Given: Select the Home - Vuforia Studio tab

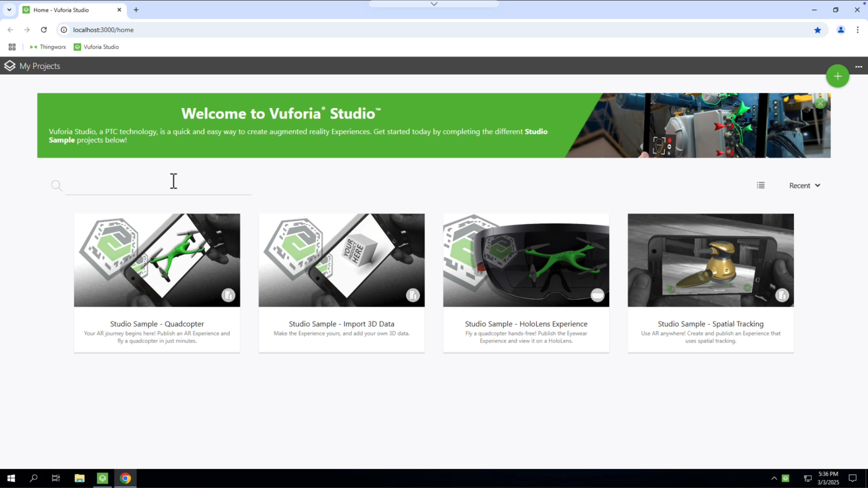Looking at the screenshot, I should coord(72,10).
